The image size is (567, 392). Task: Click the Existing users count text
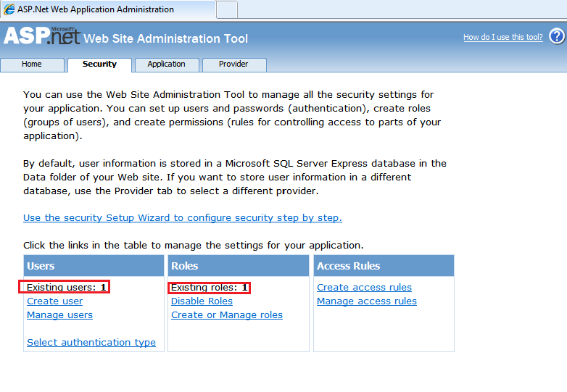coord(66,288)
